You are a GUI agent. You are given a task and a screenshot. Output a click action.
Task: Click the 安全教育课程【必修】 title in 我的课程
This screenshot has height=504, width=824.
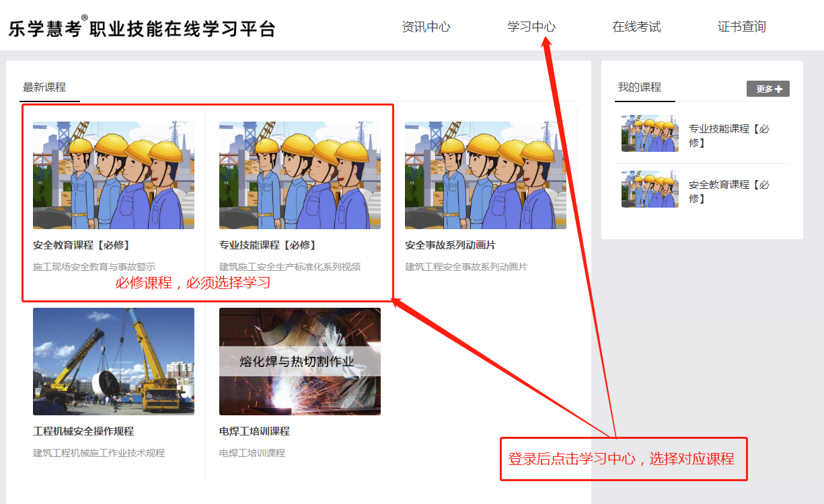click(729, 192)
